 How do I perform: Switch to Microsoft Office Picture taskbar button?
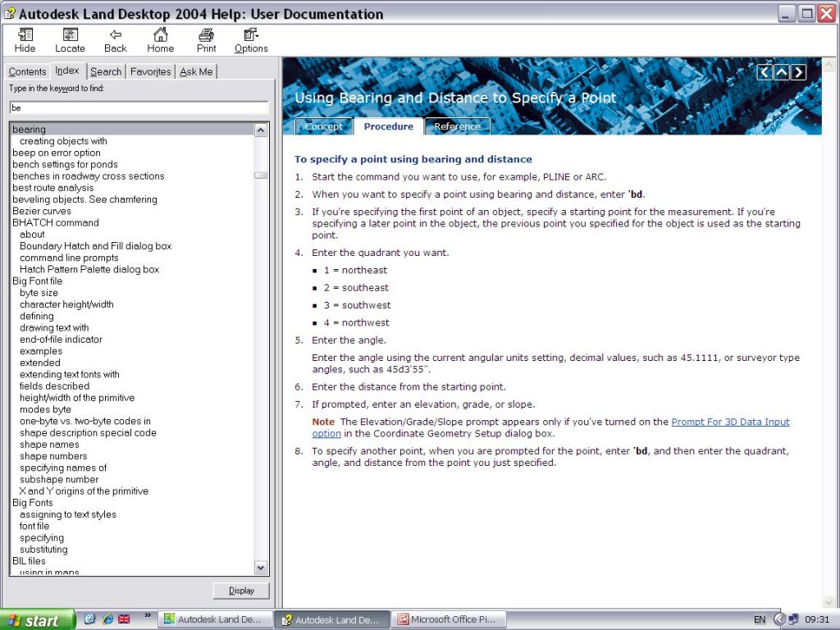coord(448,619)
